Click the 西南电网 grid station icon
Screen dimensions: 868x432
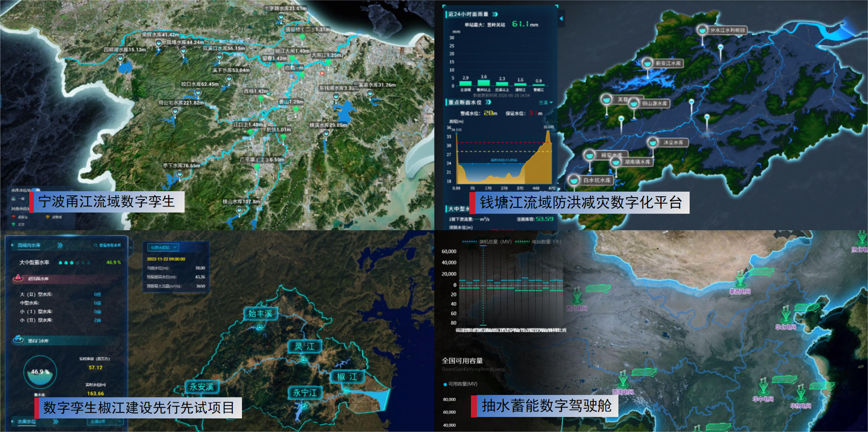[623, 378]
